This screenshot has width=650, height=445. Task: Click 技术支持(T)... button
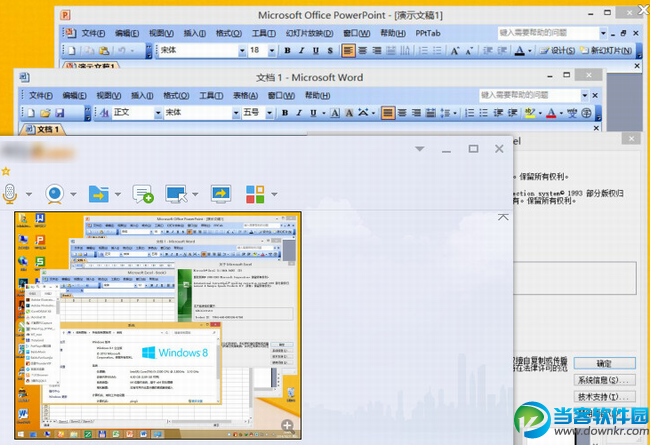[604, 396]
